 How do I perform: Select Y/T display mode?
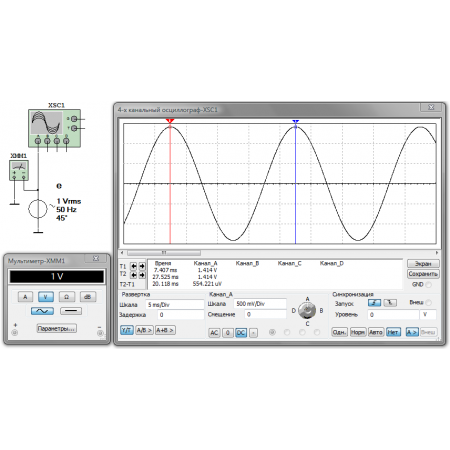(x=127, y=330)
